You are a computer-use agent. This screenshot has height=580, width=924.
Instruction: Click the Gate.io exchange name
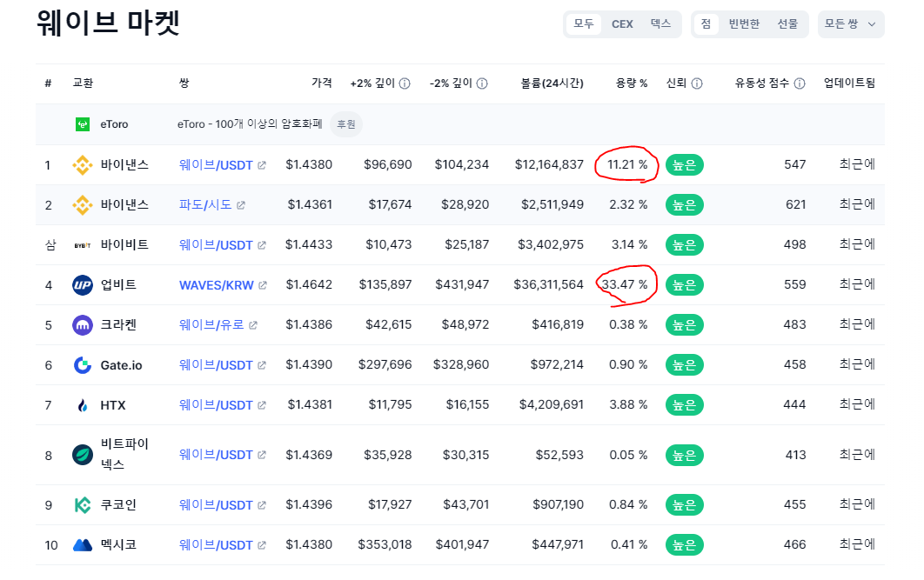coord(122,365)
